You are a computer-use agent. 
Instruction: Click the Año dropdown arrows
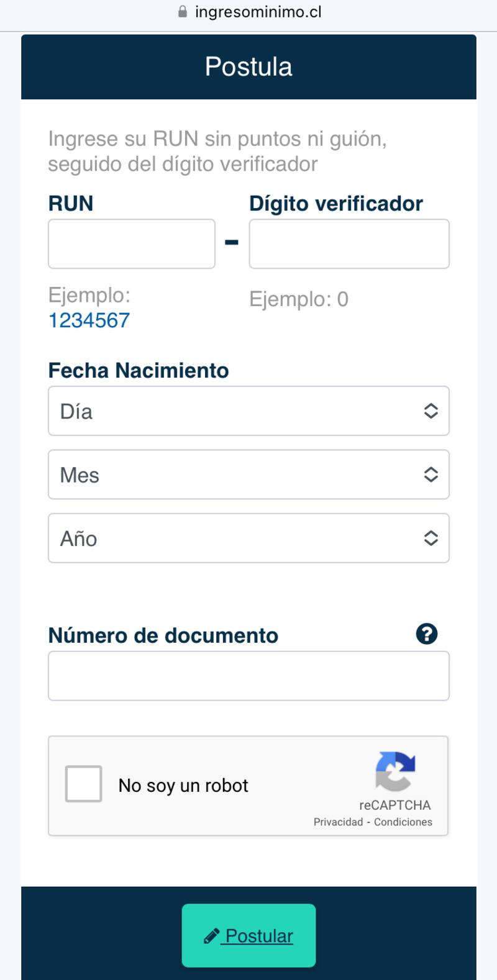[x=431, y=538]
